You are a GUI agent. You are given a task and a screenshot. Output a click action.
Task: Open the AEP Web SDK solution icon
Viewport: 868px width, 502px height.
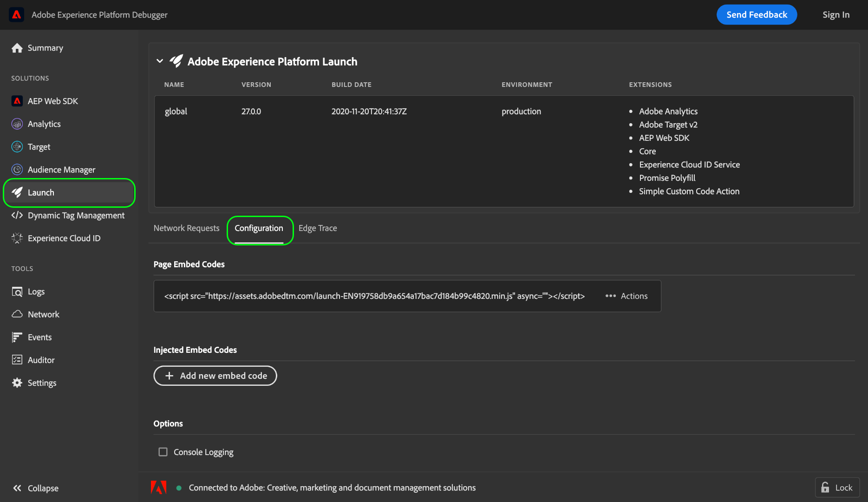point(17,101)
